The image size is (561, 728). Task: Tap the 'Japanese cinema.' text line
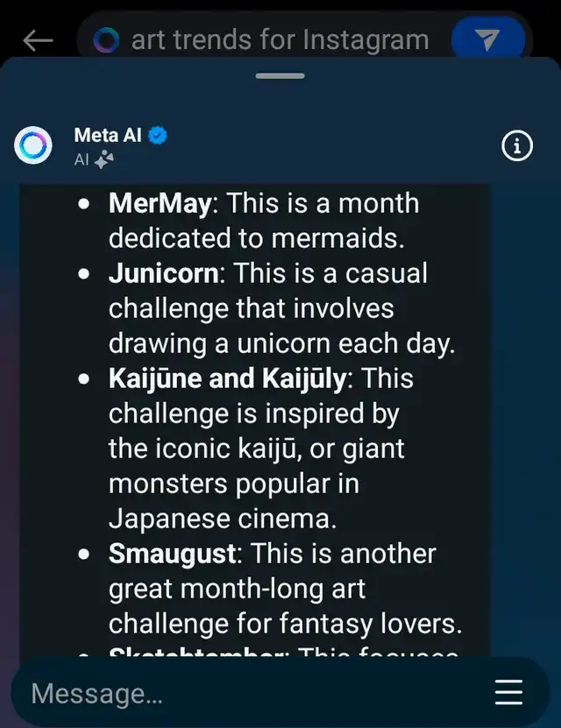(223, 519)
